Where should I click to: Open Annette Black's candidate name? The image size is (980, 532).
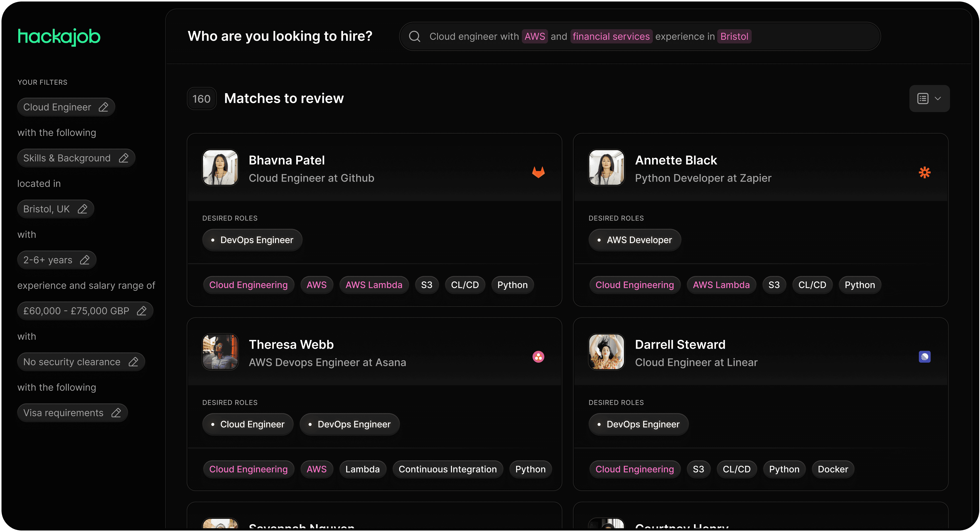[676, 160]
